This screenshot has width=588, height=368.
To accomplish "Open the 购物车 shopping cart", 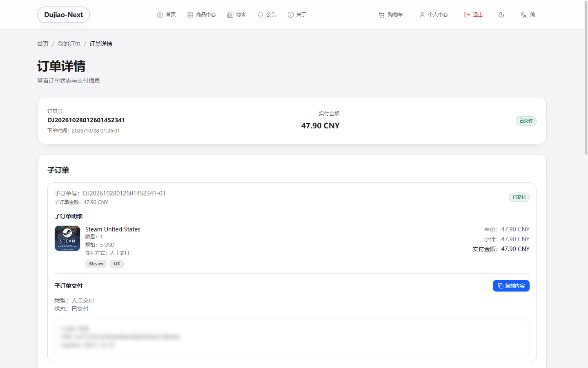I will click(x=390, y=15).
